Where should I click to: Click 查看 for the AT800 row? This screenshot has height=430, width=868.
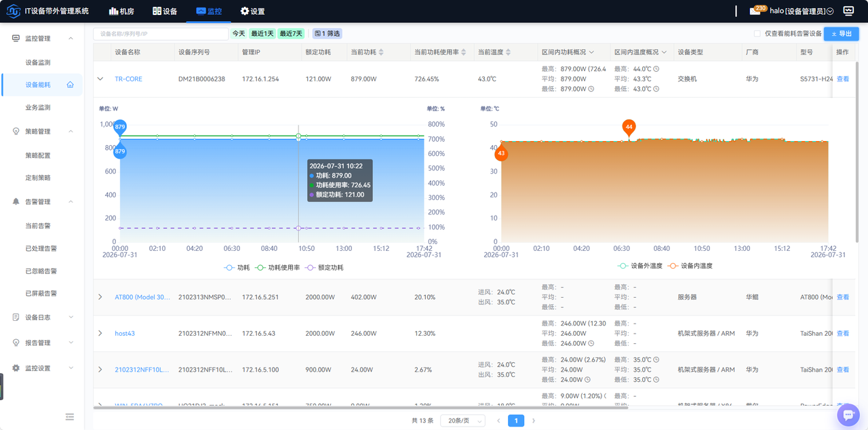843,297
